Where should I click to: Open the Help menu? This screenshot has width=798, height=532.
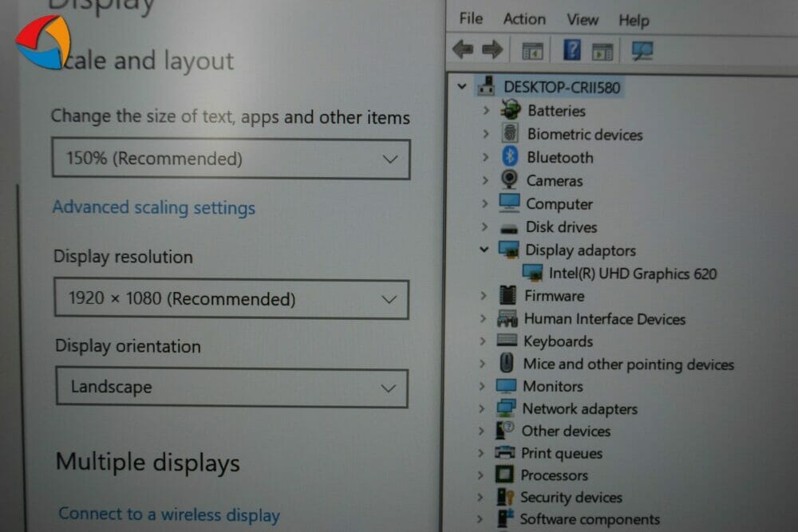tap(634, 21)
